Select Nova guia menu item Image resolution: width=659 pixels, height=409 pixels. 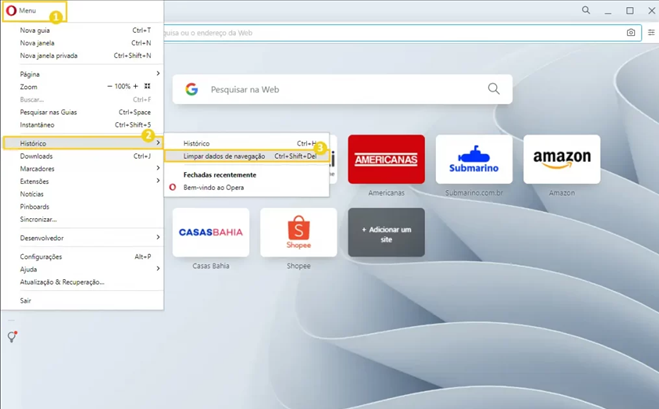(x=82, y=30)
